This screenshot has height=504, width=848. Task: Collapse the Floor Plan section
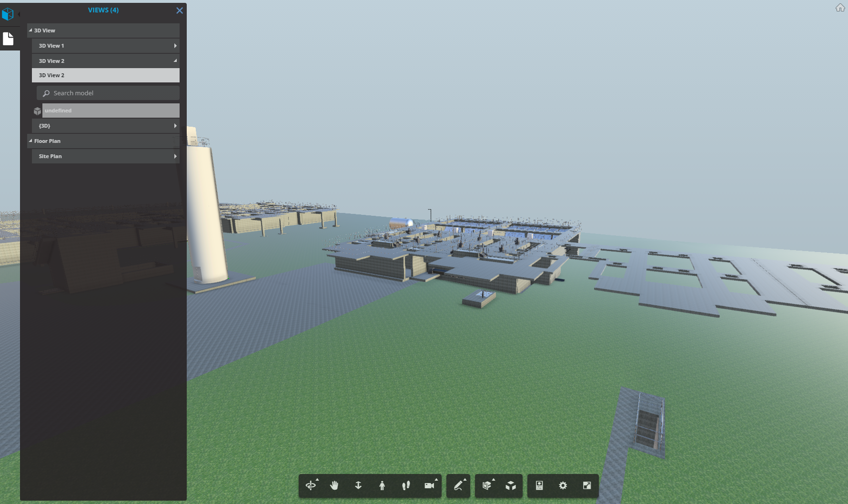(x=30, y=141)
